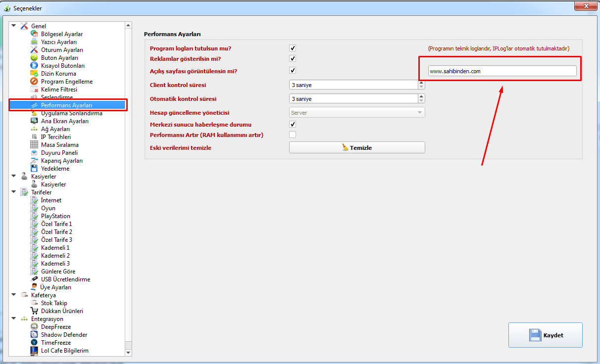This screenshot has width=600, height=364.
Task: Click the Shadow Defender icon
Action: 34,335
